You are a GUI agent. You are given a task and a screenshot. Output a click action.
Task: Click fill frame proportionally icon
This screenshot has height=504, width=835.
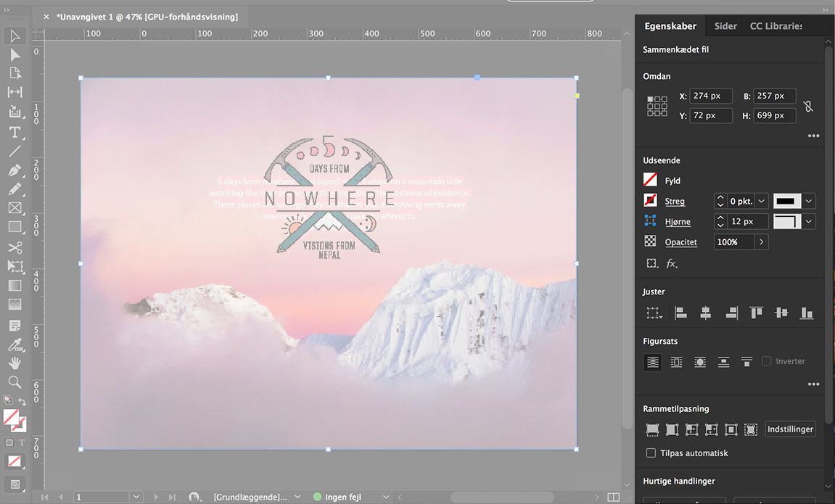(652, 429)
